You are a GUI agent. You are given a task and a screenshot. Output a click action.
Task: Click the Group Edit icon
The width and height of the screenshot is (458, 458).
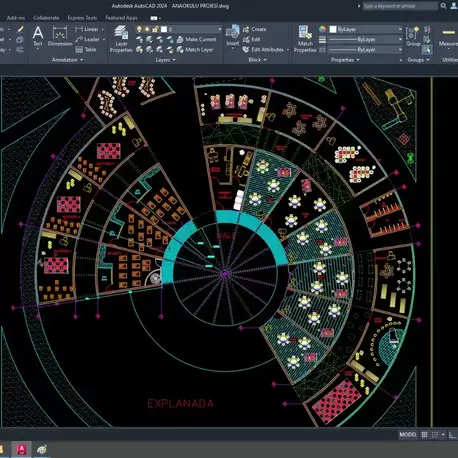point(427,39)
